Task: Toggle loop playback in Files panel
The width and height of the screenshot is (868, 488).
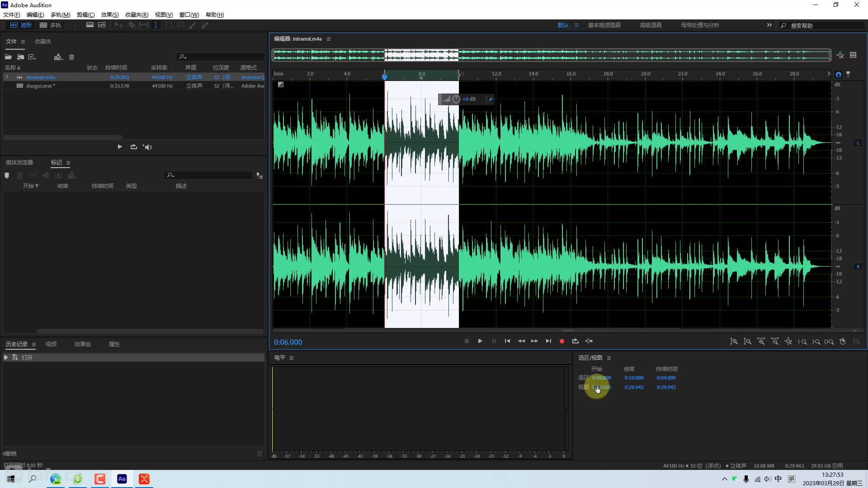Action: click(x=134, y=147)
